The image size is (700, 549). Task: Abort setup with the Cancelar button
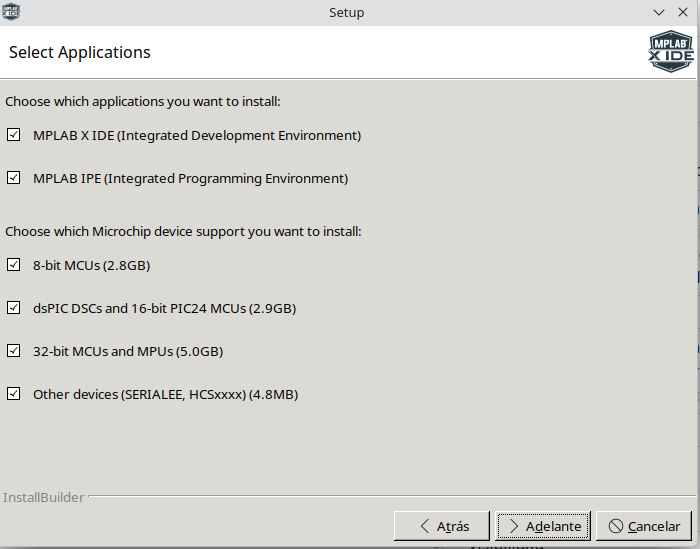tap(644, 526)
